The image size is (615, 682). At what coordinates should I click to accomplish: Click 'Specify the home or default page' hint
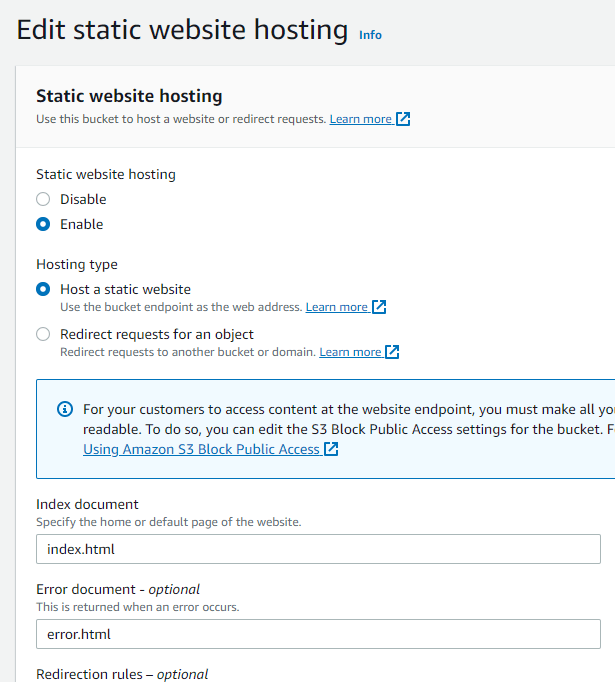tap(169, 522)
